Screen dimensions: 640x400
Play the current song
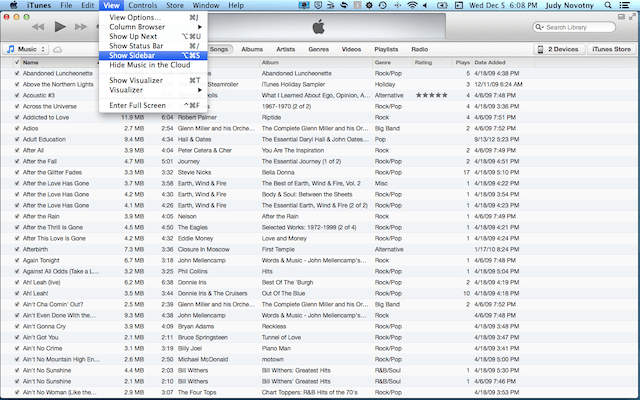pyautogui.click(x=60, y=27)
